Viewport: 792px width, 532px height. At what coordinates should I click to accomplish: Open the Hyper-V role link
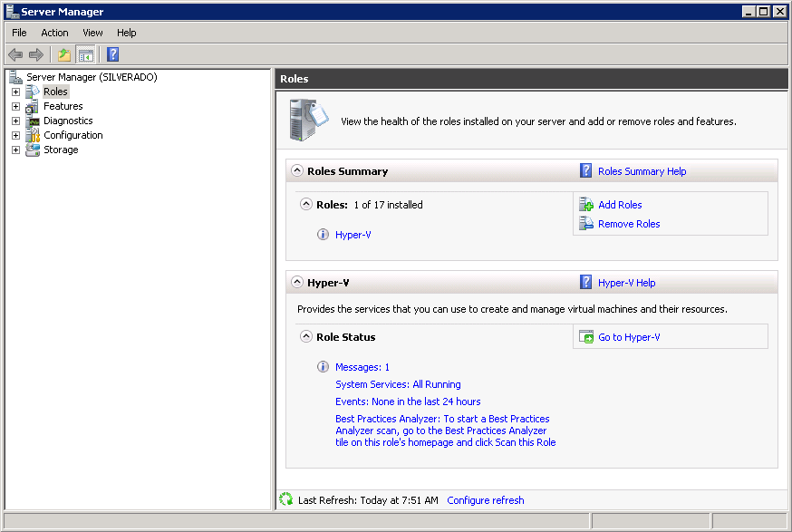click(353, 235)
